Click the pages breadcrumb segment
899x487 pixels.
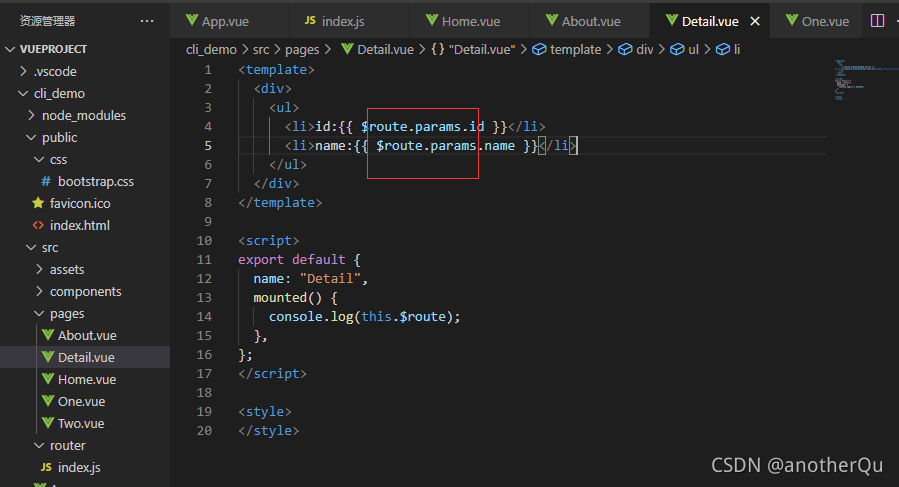302,50
